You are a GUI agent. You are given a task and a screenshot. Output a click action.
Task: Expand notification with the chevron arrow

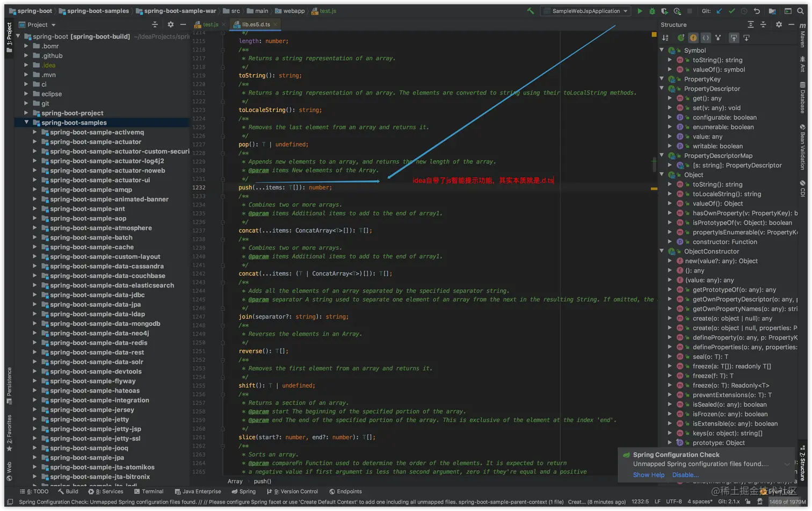pyautogui.click(x=787, y=464)
